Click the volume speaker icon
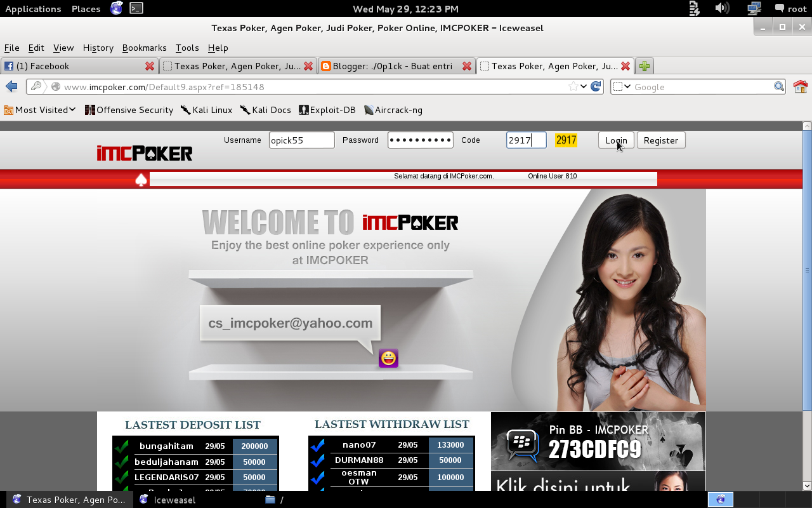The height and width of the screenshot is (508, 812). (x=722, y=8)
